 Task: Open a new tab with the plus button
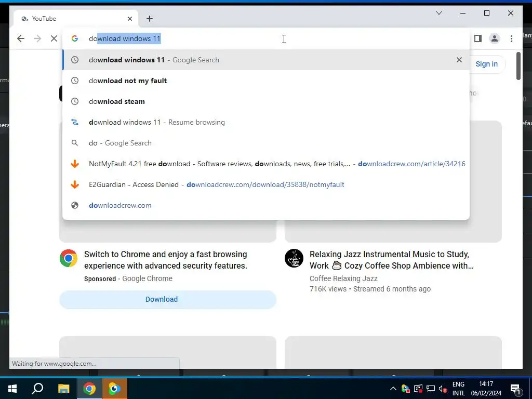(x=150, y=19)
